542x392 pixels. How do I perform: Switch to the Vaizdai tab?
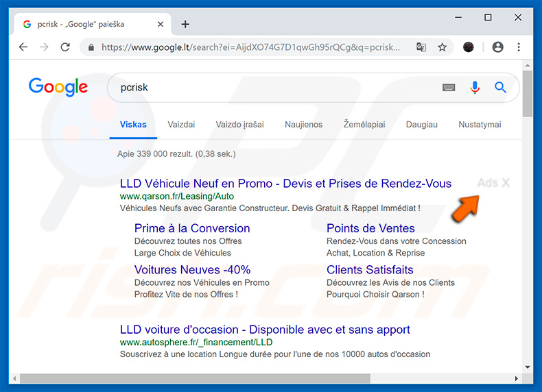181,124
